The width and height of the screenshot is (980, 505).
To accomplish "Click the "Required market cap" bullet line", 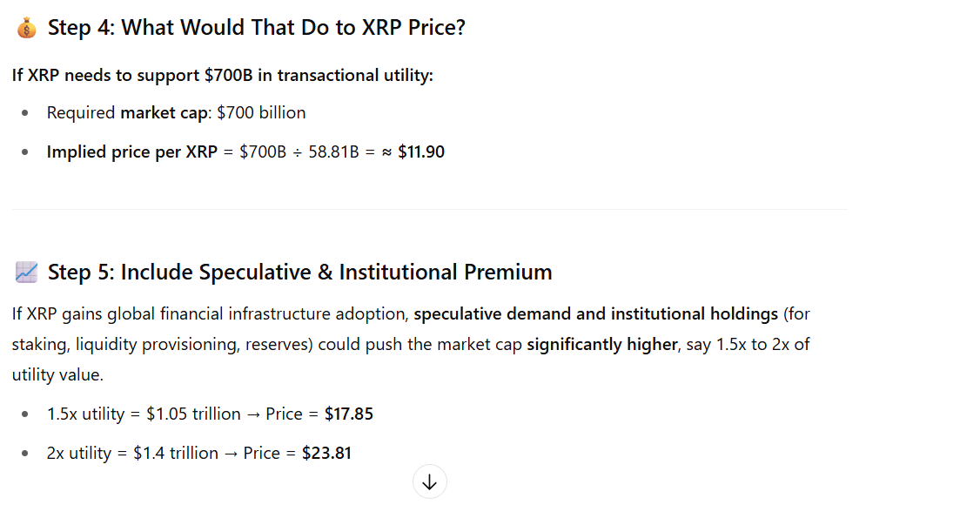I will [176, 113].
